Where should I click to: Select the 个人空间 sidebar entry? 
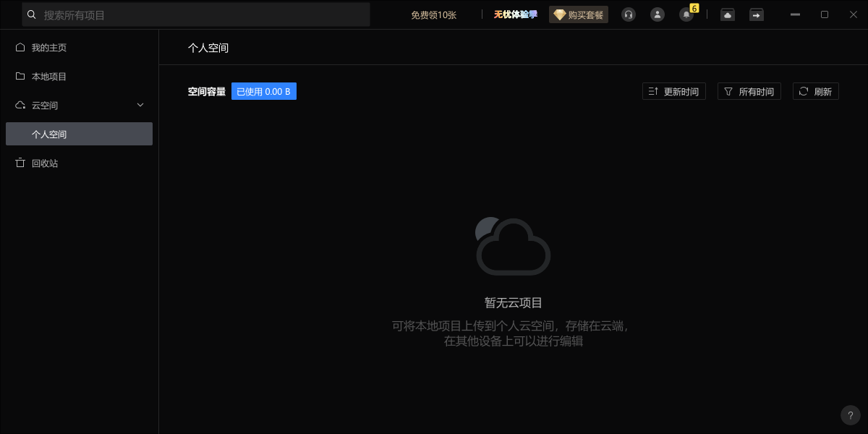coord(50,134)
